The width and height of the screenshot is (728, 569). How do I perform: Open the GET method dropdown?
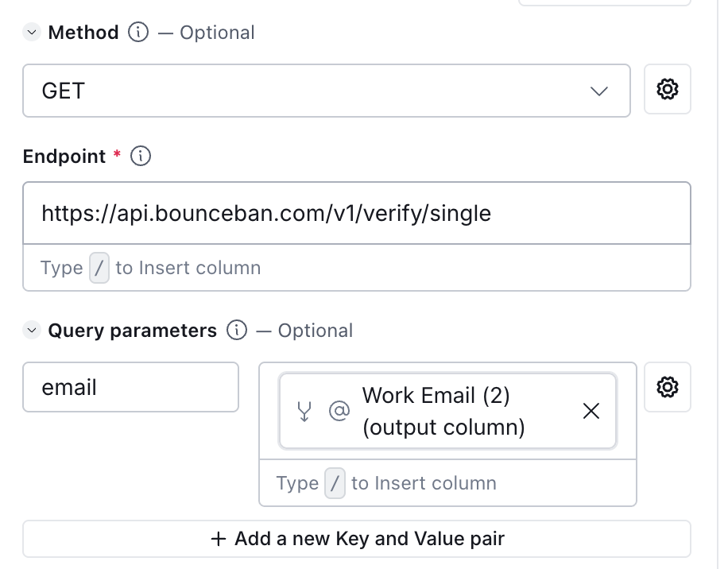pyautogui.click(x=326, y=91)
